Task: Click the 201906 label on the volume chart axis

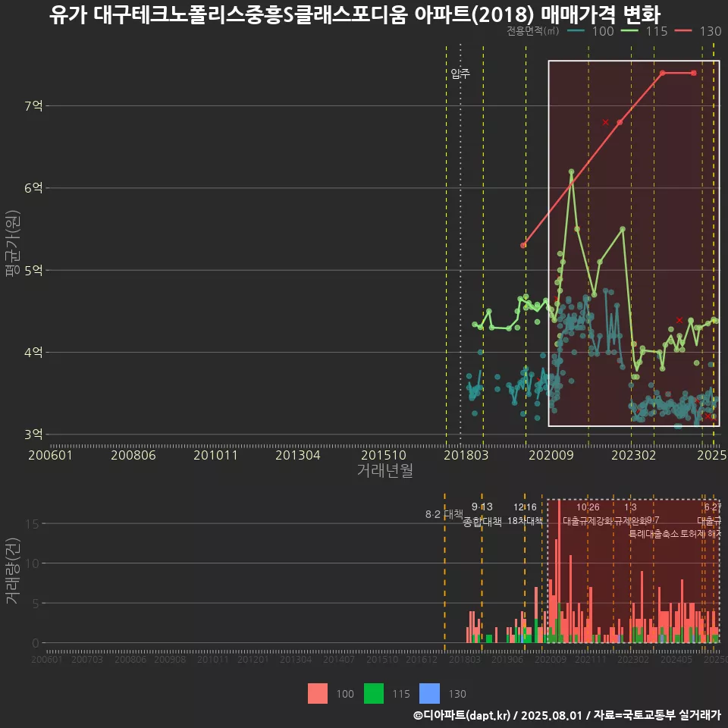Action: 507,660
